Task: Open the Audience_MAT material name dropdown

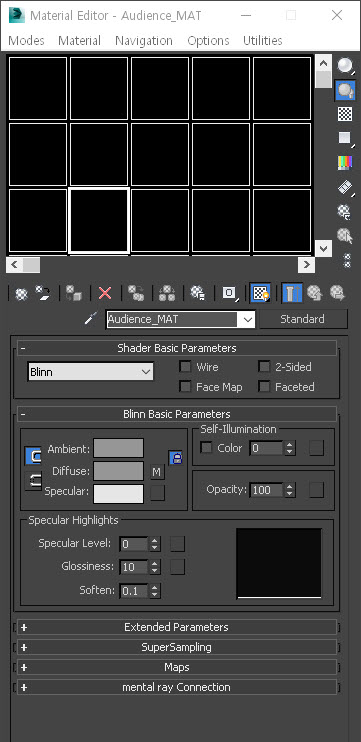Action: pyautogui.click(x=247, y=319)
